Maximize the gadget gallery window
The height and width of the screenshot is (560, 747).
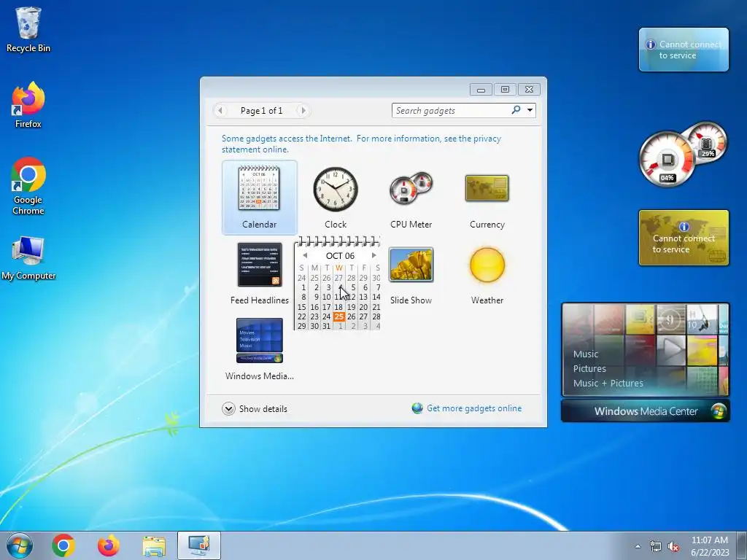click(505, 89)
